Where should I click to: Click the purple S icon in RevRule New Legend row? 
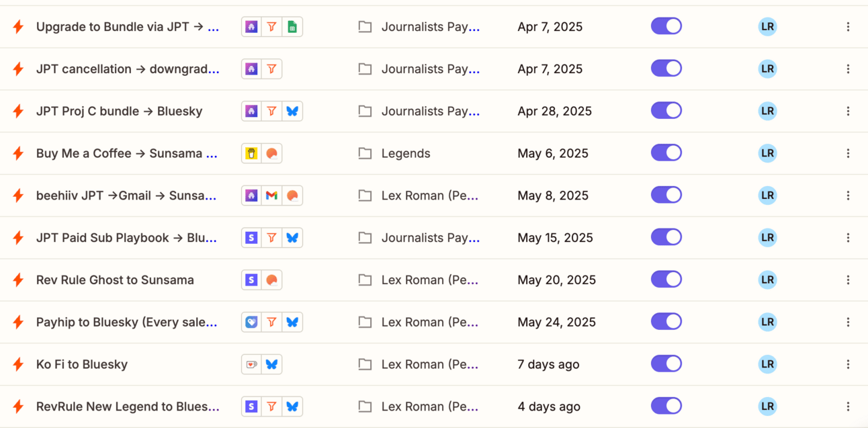[x=251, y=406]
